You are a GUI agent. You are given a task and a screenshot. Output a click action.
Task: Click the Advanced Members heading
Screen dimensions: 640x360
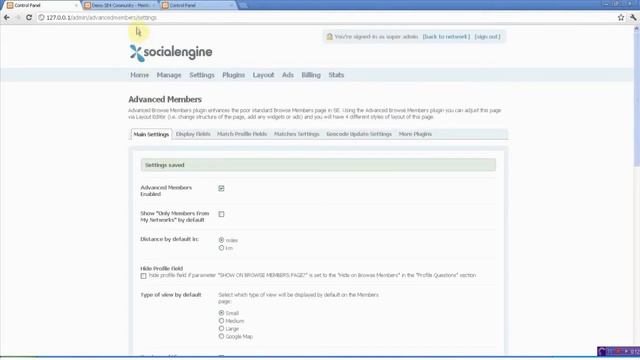click(165, 99)
